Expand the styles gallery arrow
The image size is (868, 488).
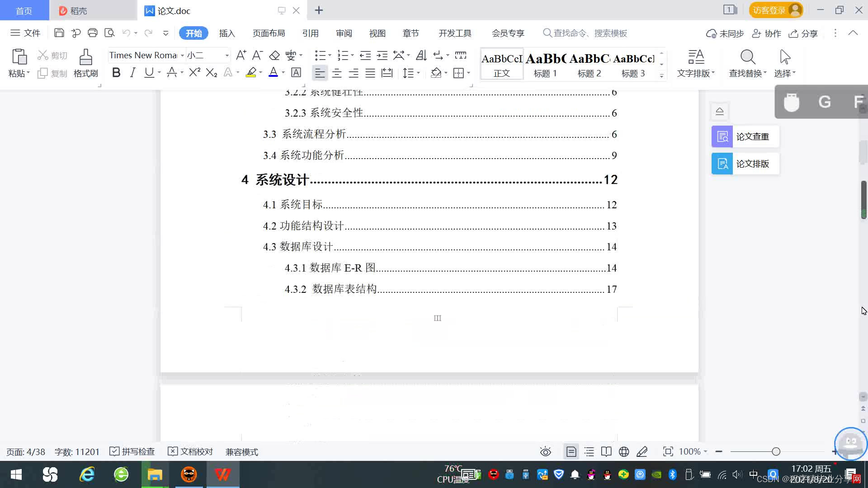[661, 75]
